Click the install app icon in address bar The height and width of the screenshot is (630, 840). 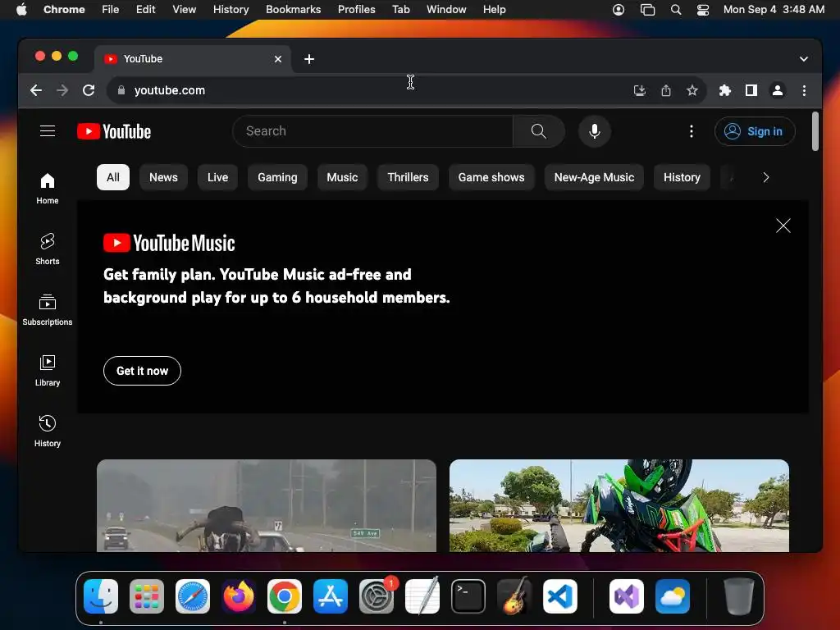(639, 90)
